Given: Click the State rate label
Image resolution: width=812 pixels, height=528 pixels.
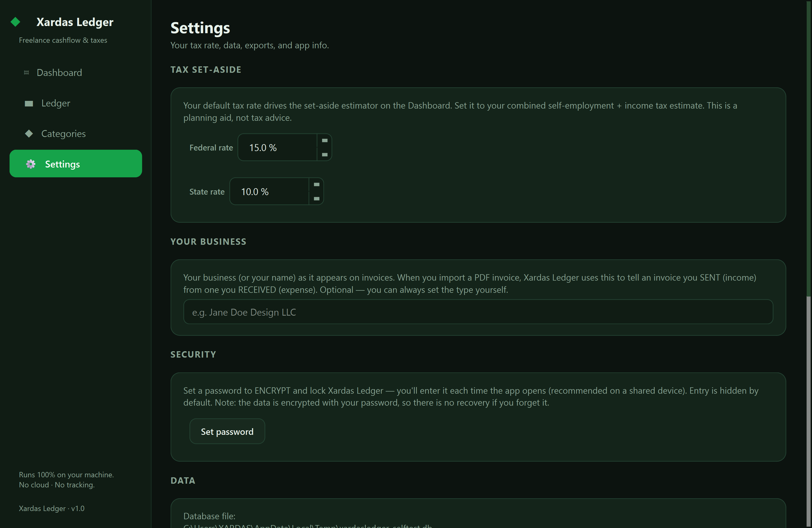Looking at the screenshot, I should pos(207,192).
